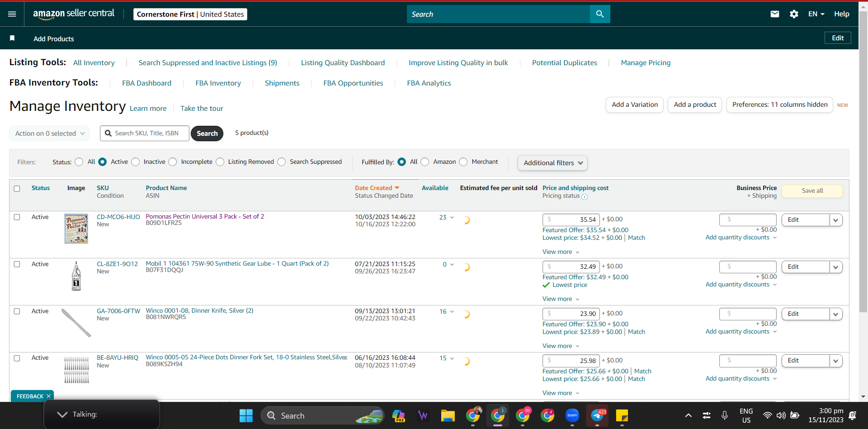Open the settings gear icon
The image size is (868, 429).
tap(794, 14)
